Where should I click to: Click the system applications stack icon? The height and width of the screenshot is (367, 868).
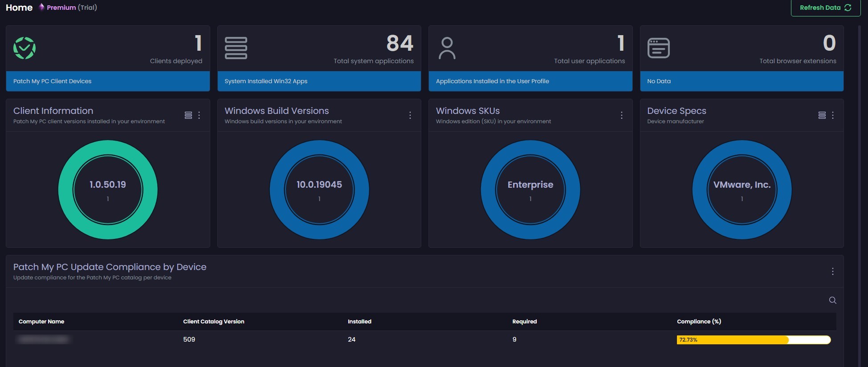(x=236, y=48)
